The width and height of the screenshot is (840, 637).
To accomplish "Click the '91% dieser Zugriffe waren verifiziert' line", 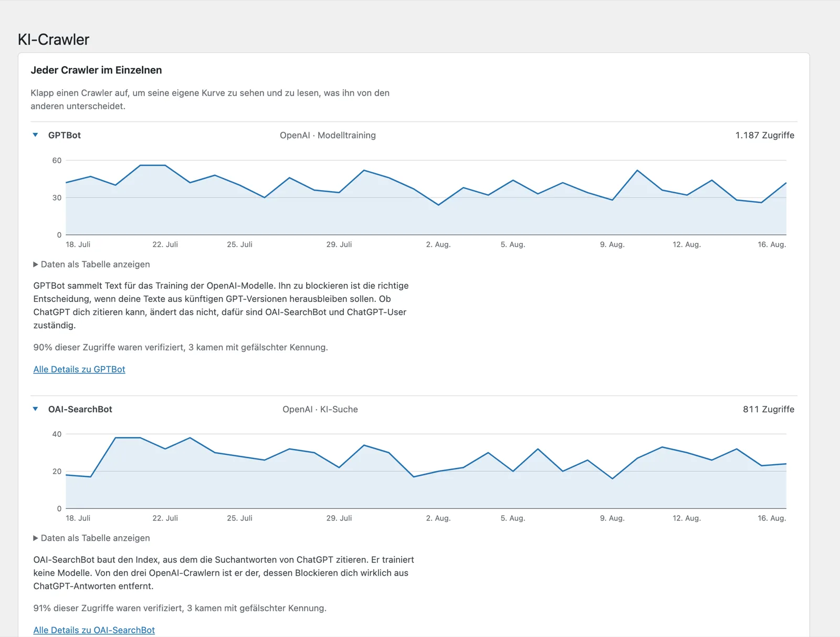I will pos(180,608).
